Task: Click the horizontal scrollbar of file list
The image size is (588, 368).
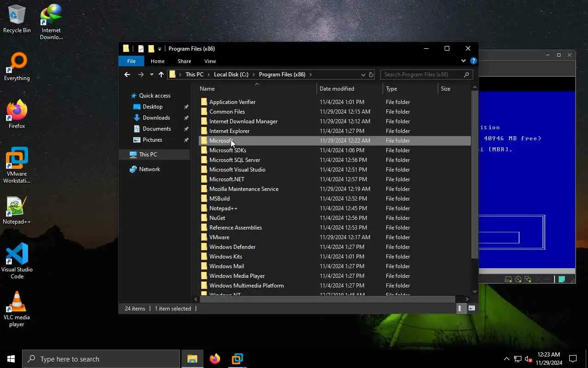Action: pyautogui.click(x=328, y=299)
